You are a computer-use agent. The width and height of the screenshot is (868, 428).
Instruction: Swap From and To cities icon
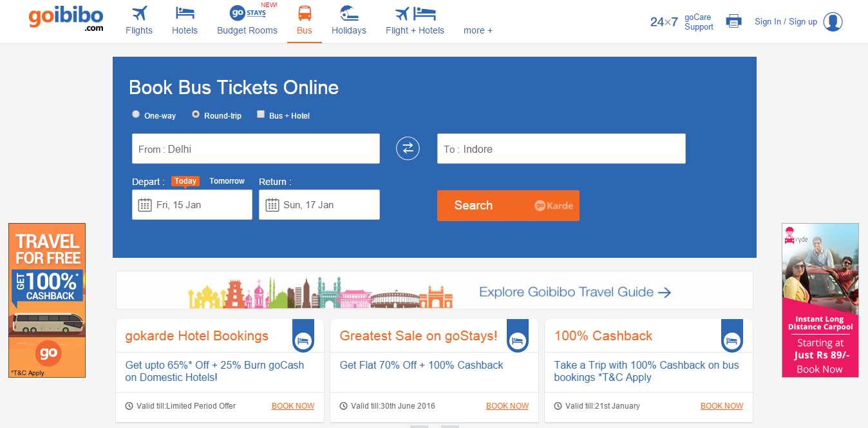tap(408, 149)
